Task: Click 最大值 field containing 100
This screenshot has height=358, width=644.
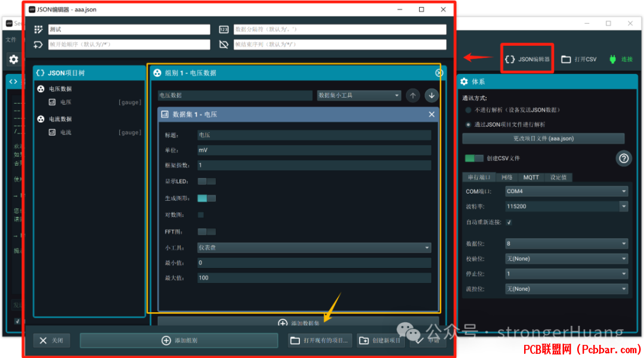Action: pyautogui.click(x=314, y=278)
